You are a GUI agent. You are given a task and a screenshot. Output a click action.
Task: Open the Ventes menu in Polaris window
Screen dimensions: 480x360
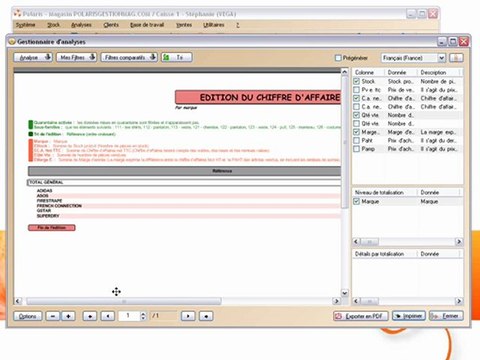(x=184, y=25)
